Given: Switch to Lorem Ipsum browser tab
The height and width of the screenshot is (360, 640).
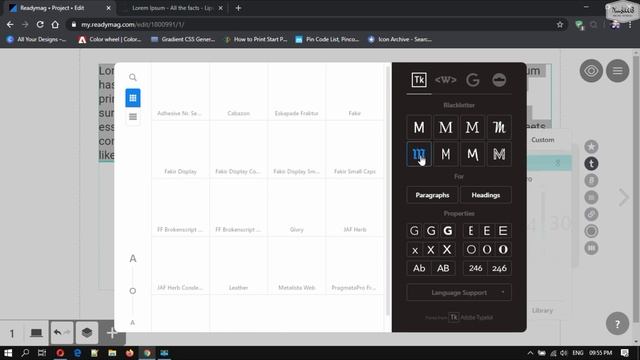Looking at the screenshot, I should 172,8.
